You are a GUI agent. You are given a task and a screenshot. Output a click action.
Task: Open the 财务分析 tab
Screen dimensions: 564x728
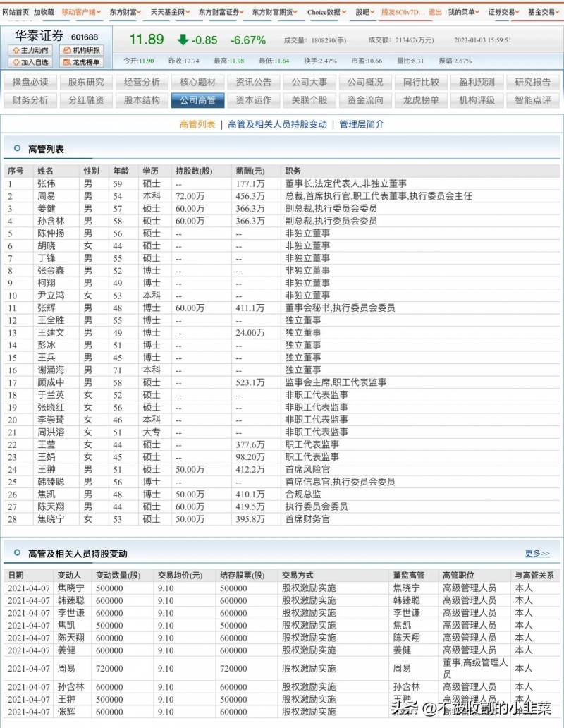[30, 100]
